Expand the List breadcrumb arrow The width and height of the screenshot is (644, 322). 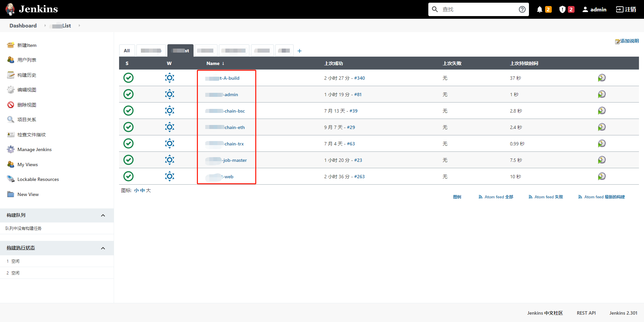click(x=79, y=25)
